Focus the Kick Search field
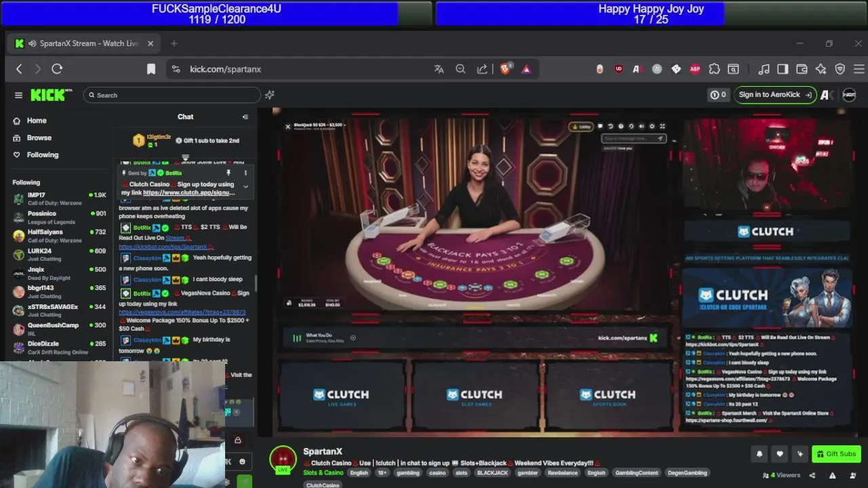This screenshot has height=488, width=868. click(x=172, y=95)
